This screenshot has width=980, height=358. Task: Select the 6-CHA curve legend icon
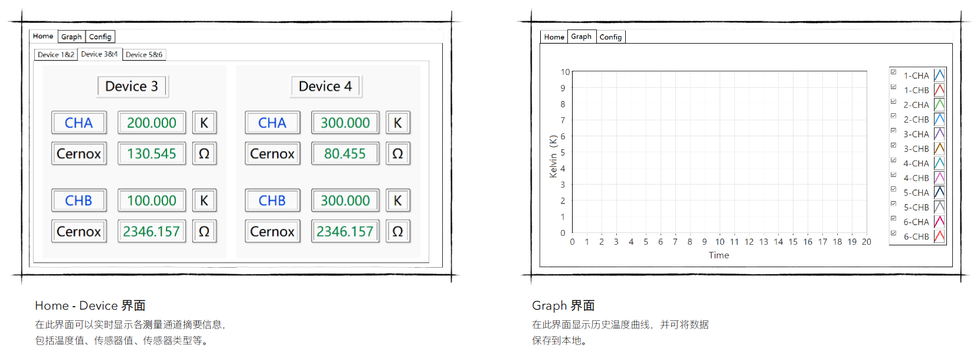tap(939, 222)
